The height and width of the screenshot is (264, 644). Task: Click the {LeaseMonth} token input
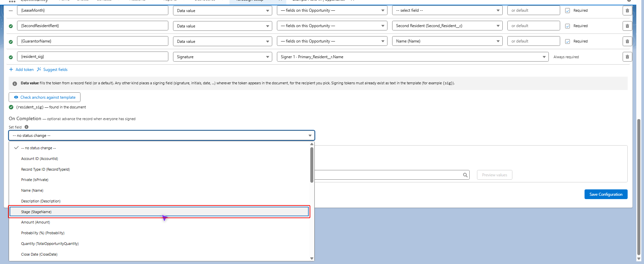pos(93,10)
